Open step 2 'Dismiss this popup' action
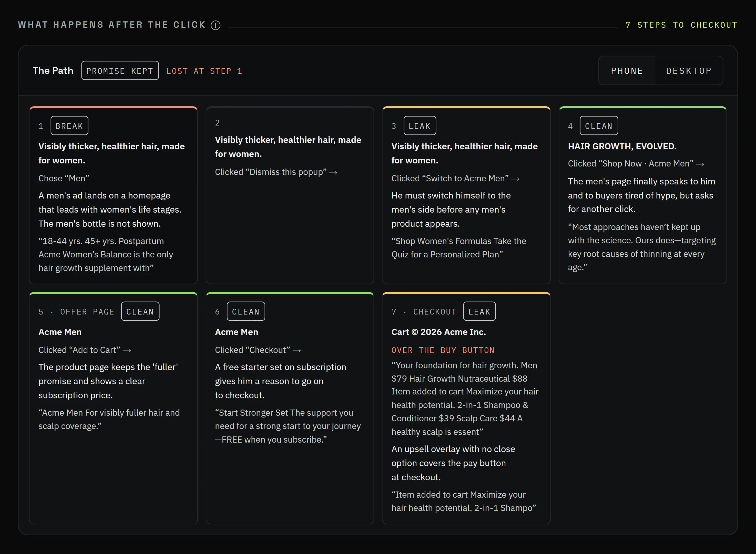Image resolution: width=756 pixels, height=554 pixels. [276, 172]
